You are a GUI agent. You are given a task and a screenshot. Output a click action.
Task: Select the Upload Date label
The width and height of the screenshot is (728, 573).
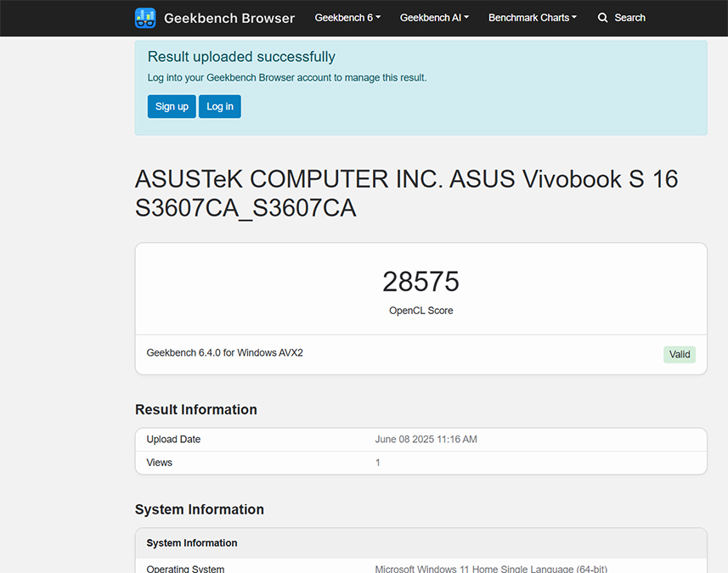click(173, 439)
